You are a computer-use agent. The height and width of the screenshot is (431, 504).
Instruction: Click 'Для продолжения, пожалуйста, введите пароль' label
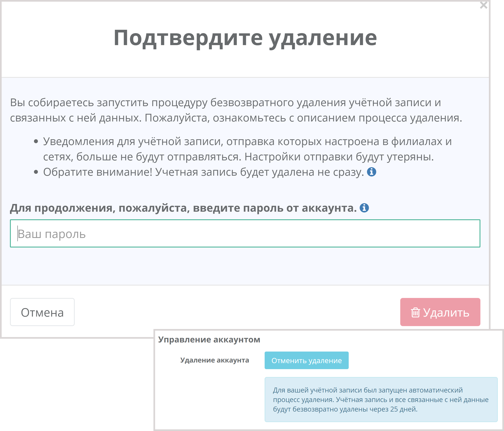[x=183, y=208]
